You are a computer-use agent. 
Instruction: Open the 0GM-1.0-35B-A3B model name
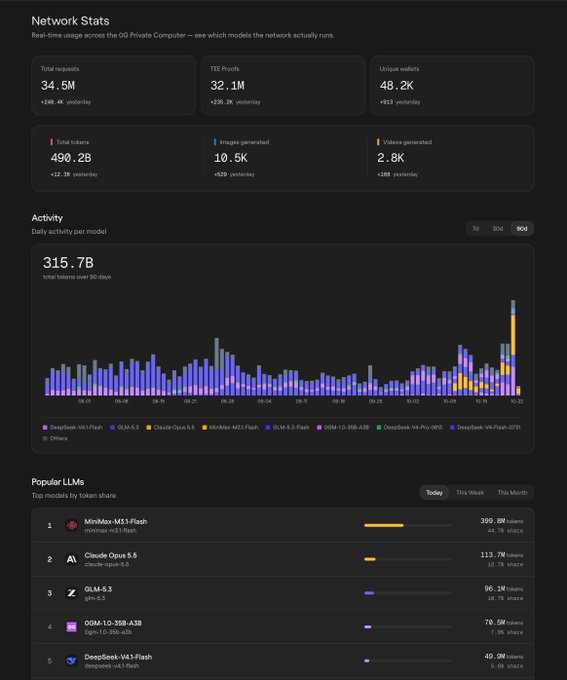pyautogui.click(x=113, y=623)
